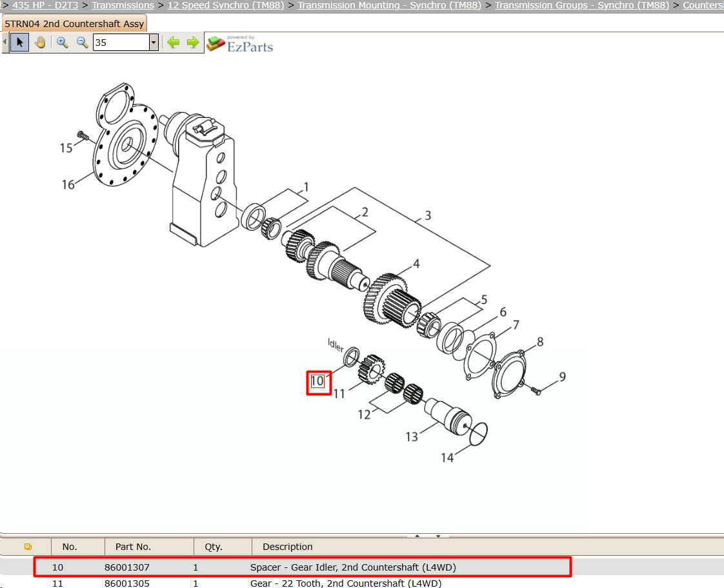Screen dimensions: 724x588
Task: Activate the hand pan tool
Action: [x=40, y=43]
